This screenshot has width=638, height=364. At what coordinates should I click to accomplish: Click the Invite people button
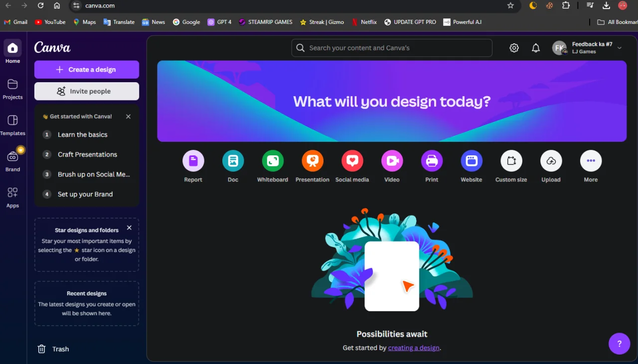[x=87, y=91]
